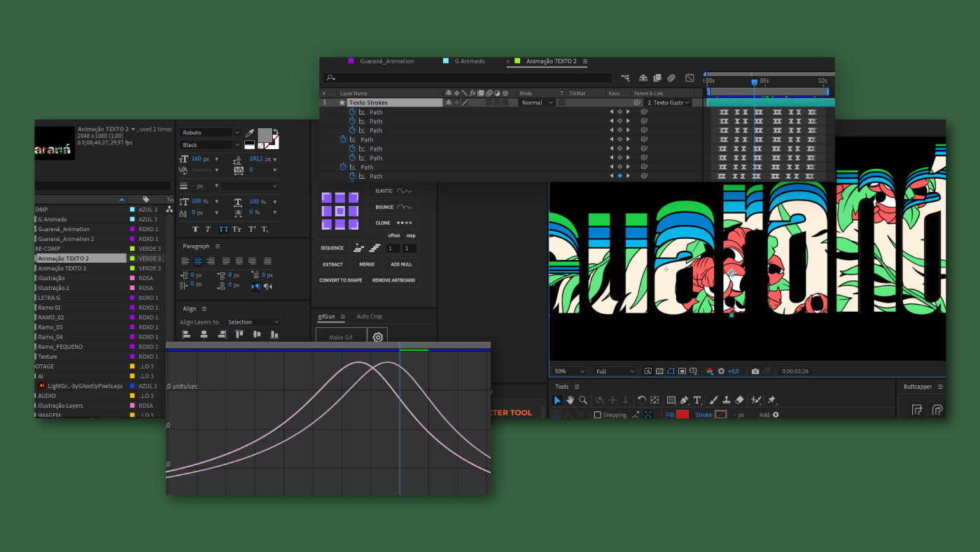Open the Tools panel menu
The image size is (980, 552).
(x=577, y=387)
